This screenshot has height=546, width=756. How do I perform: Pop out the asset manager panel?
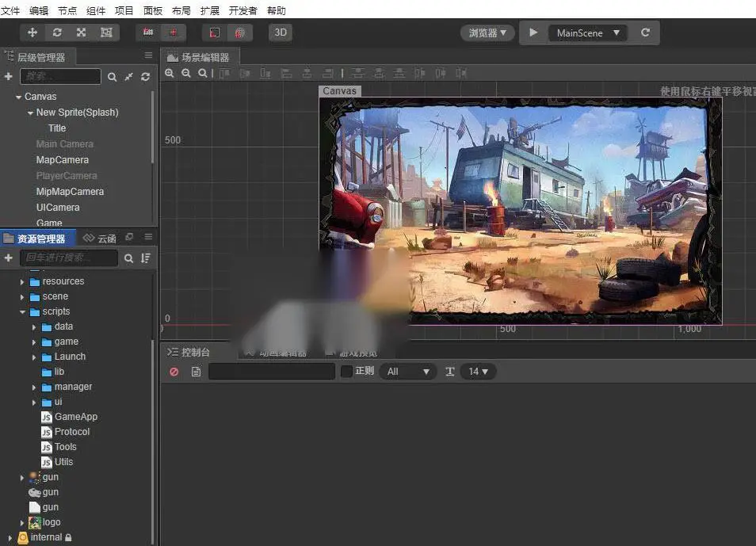click(x=128, y=237)
